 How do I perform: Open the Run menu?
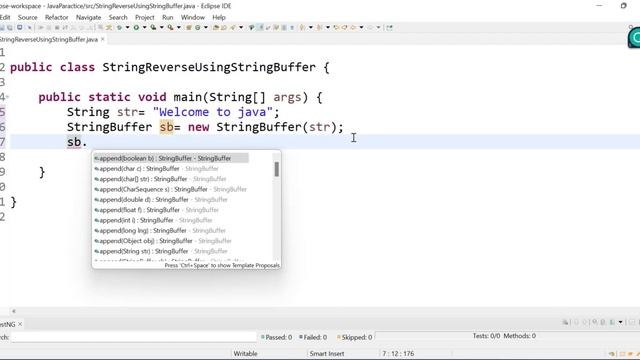[167, 18]
